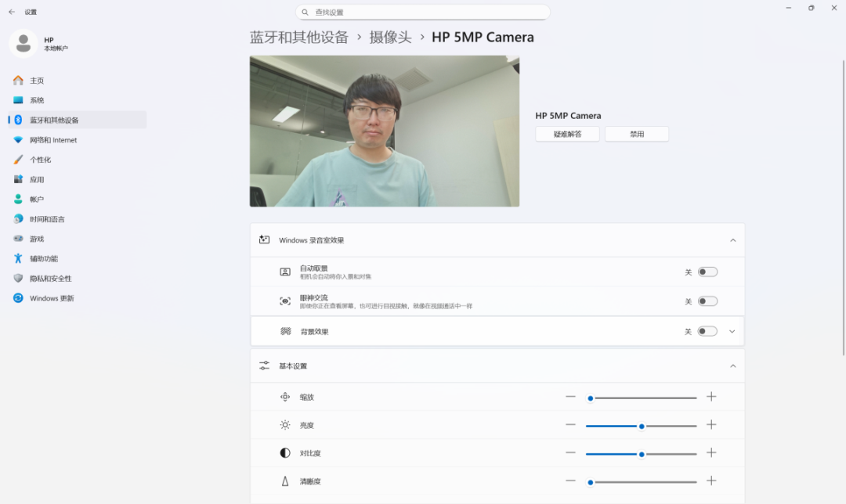Viewport: 846px width, 504px height.
Task: Click the 网络和 Internet wifi icon
Action: [x=18, y=139]
